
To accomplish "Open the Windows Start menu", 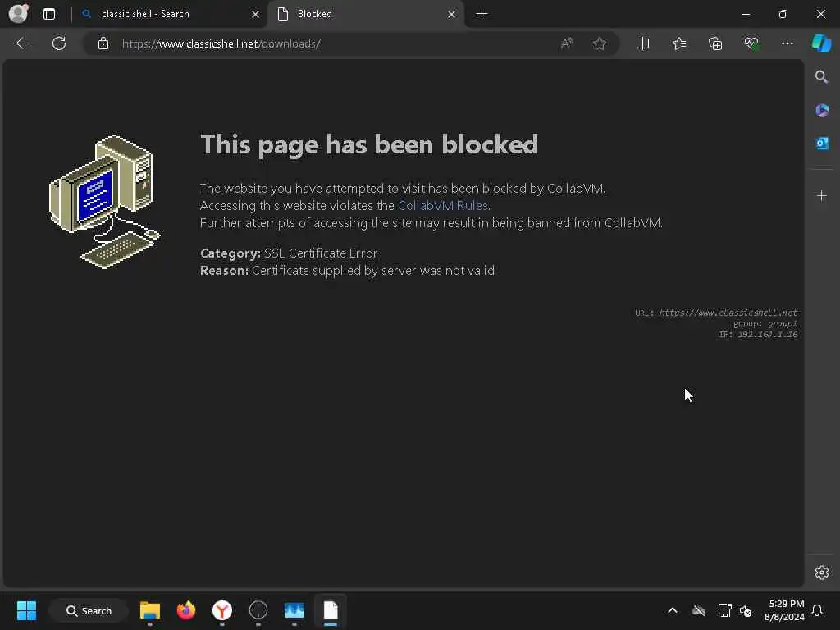I will point(26,610).
